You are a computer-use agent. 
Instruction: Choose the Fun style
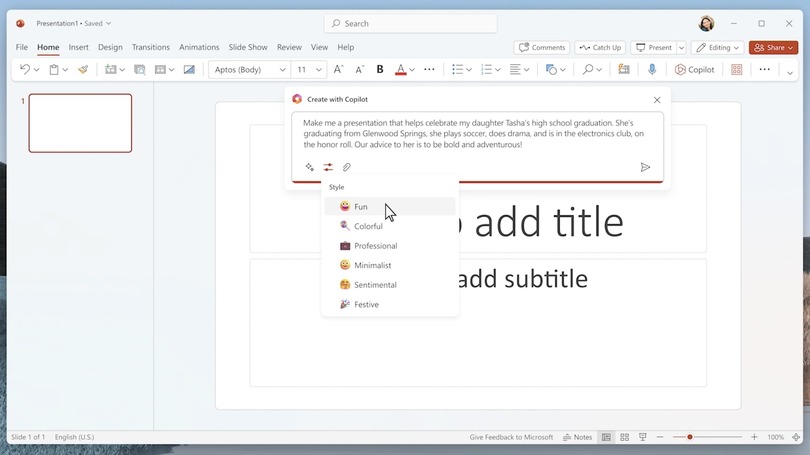click(x=390, y=207)
